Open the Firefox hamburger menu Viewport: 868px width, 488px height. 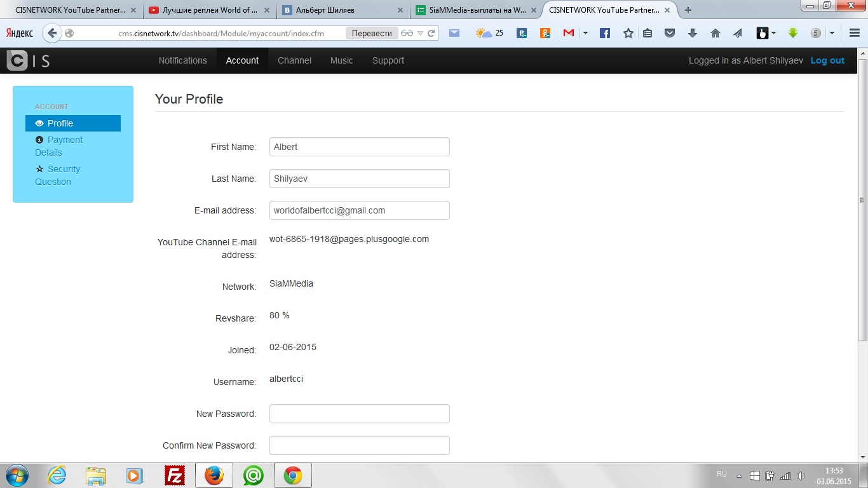coord(854,33)
